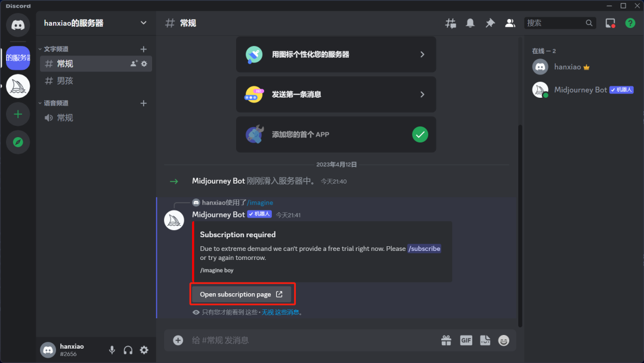
Task: Open the sticker picker icon
Action: click(x=485, y=340)
